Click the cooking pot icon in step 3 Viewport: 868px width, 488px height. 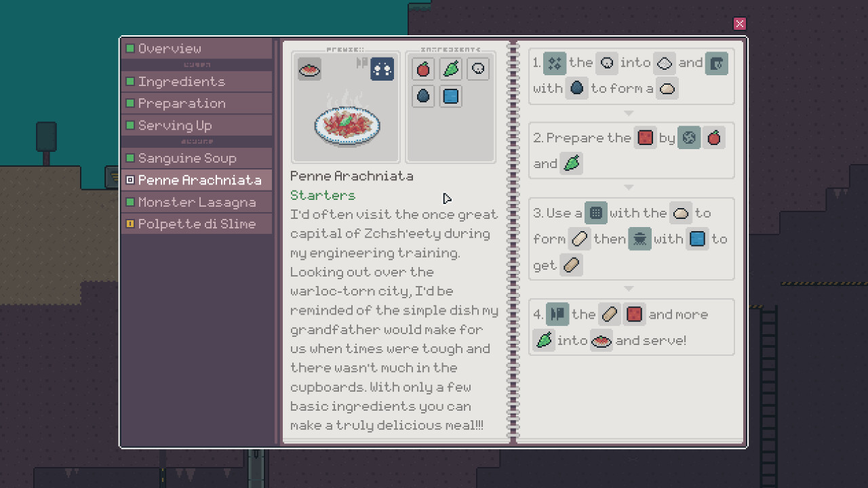pos(639,239)
